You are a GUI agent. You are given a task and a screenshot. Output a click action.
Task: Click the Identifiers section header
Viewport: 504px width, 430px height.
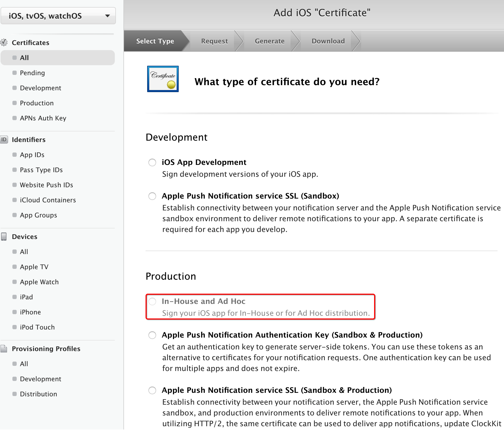coord(29,140)
